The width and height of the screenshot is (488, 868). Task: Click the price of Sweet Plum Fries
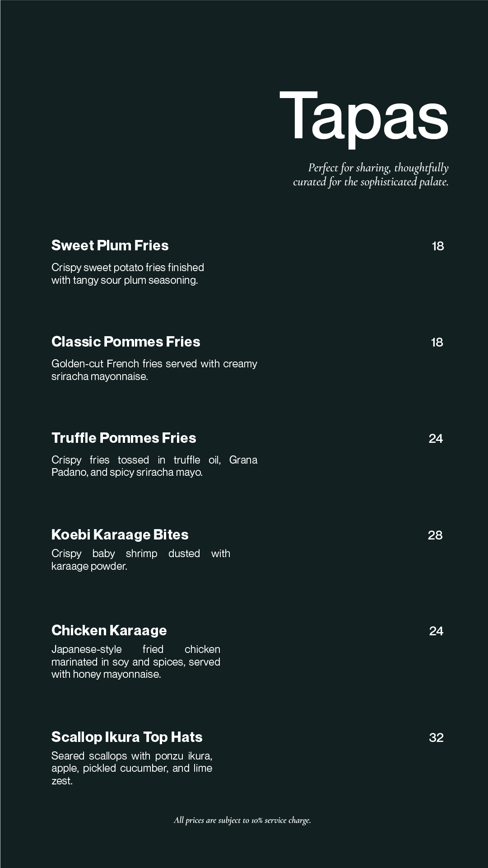[437, 246]
